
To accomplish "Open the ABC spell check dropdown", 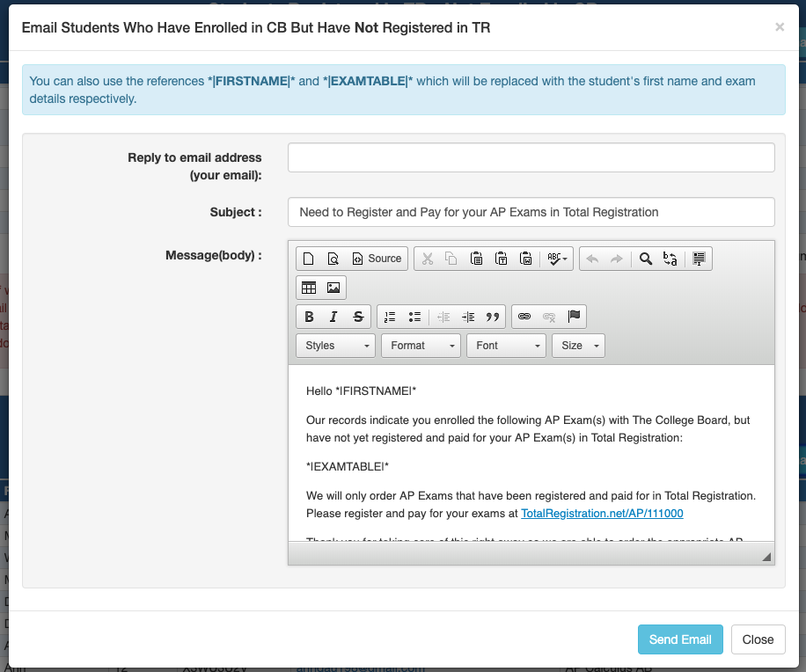I will (x=557, y=259).
